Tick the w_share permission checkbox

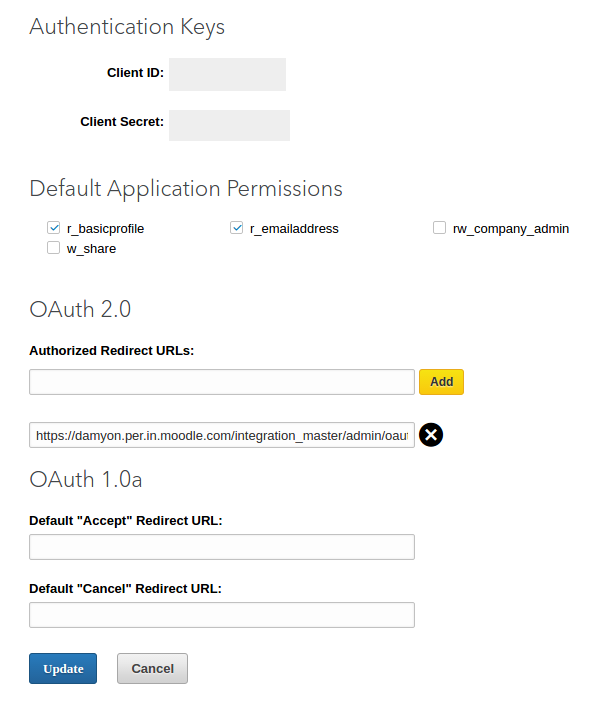tap(54, 248)
